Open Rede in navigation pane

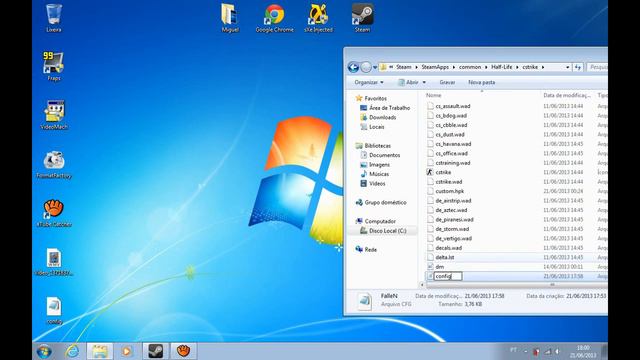coord(371,250)
